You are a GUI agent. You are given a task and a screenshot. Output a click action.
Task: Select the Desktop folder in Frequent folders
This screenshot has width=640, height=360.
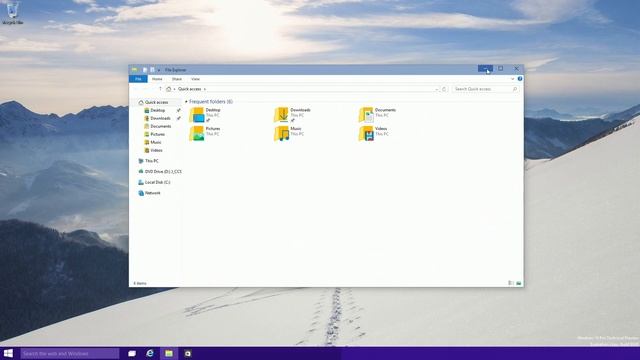click(x=205, y=115)
